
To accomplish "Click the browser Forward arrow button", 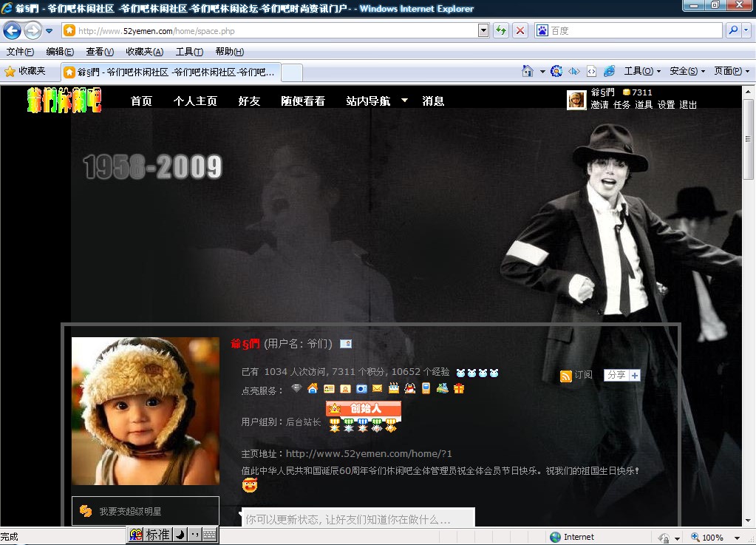I will (x=33, y=31).
